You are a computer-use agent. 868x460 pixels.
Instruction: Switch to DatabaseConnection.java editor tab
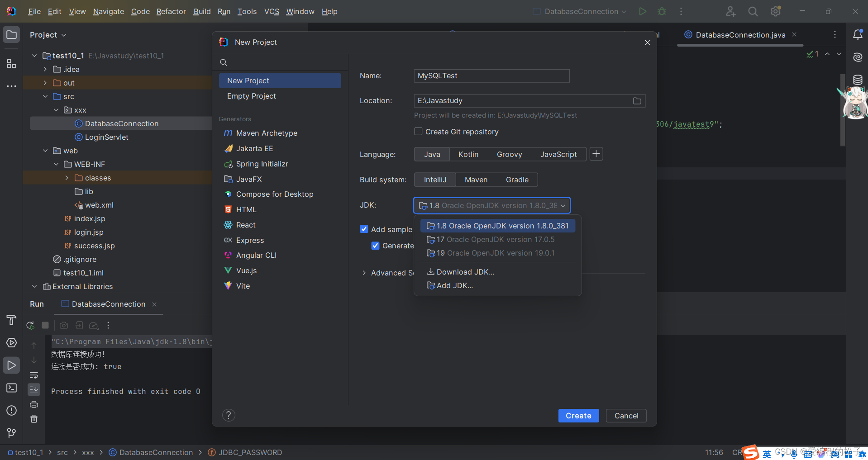(x=740, y=35)
